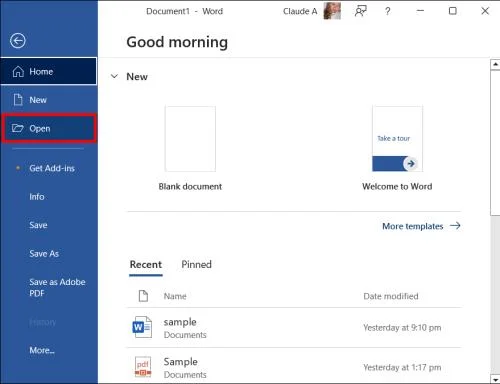Viewport: 500px width, 384px height.
Task: Click the vertical scrollbar thumb
Action: (x=495, y=143)
